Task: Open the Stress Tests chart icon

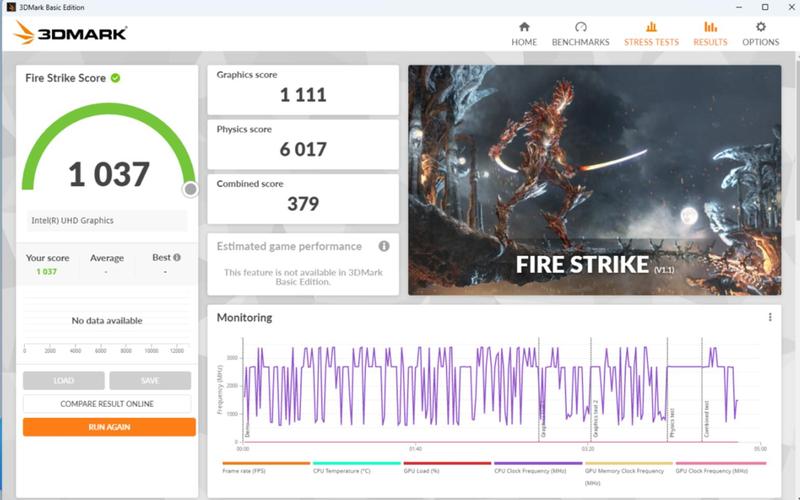Action: pyautogui.click(x=651, y=27)
